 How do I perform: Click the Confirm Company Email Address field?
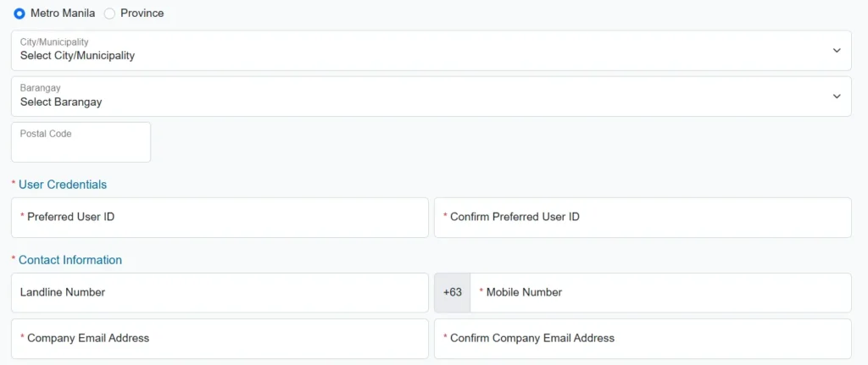click(x=643, y=339)
